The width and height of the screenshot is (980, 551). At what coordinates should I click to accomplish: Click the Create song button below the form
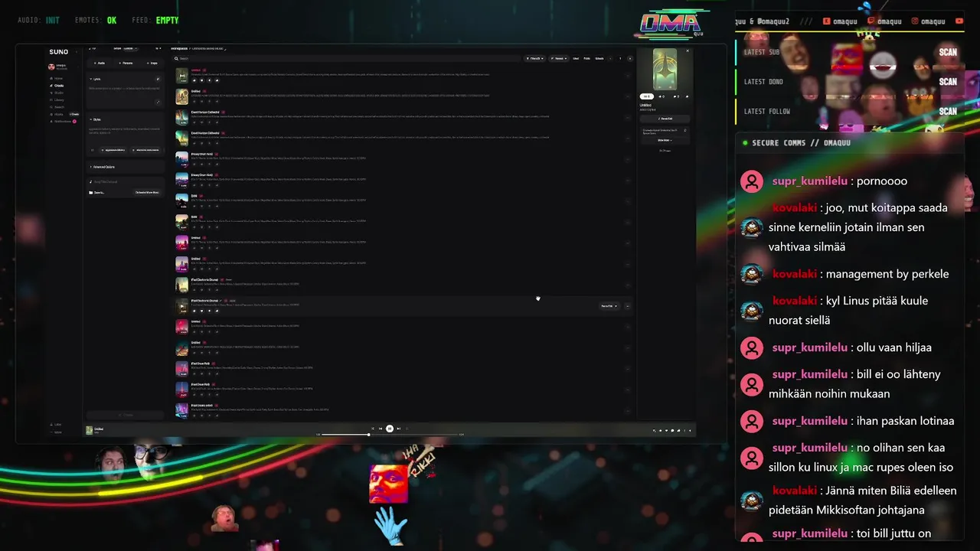tap(125, 415)
